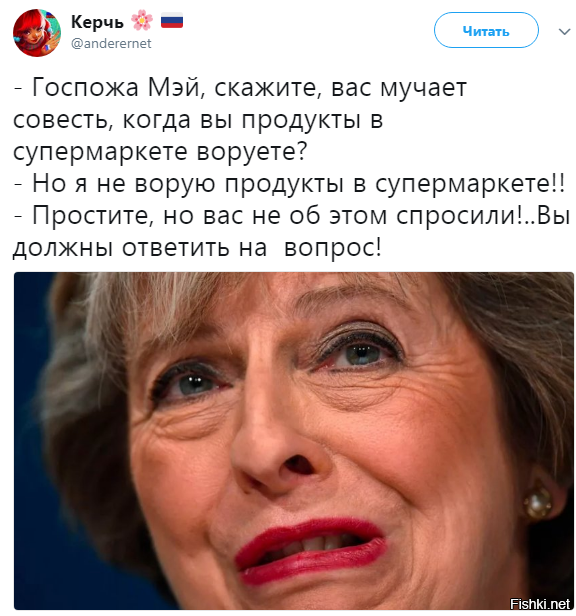Click the line starting with "Простите"
This screenshot has width=576, height=616.
coord(292,216)
